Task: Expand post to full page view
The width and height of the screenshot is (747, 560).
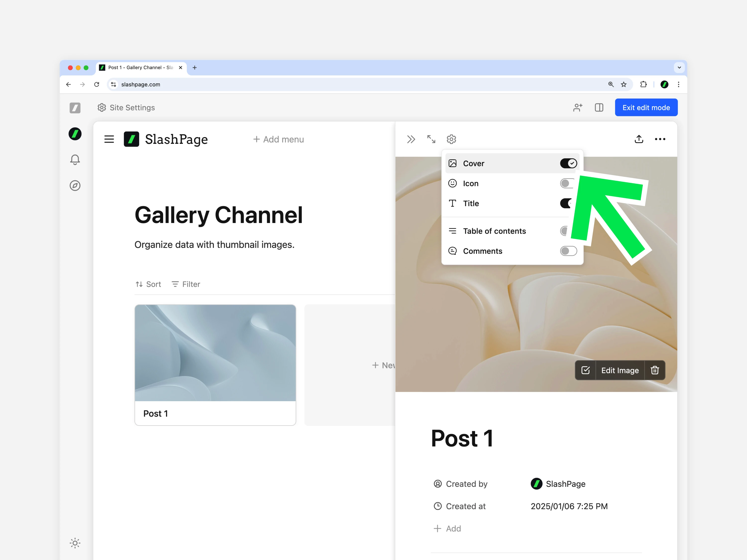Action: 431,139
